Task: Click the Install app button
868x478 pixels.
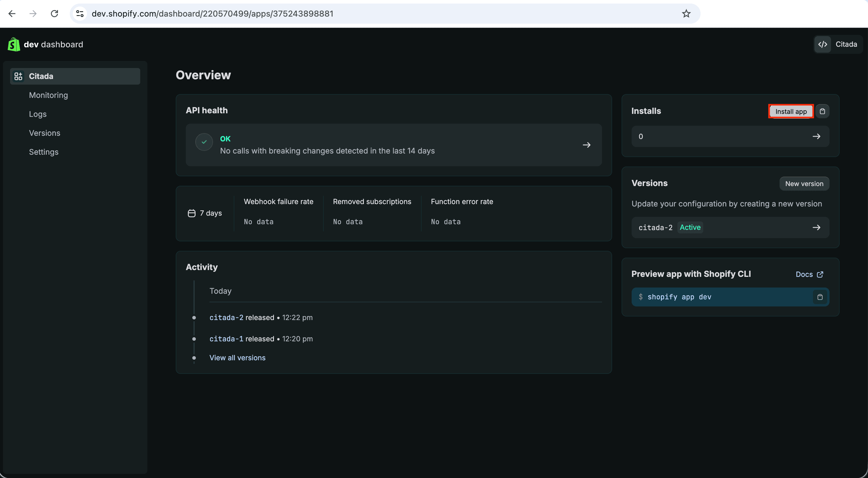Action: 791,111
